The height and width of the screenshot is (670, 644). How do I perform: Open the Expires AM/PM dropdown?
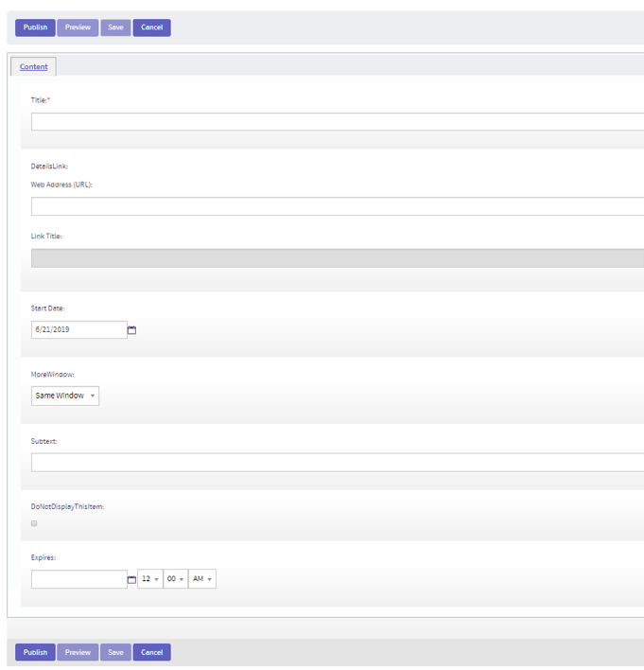point(201,579)
